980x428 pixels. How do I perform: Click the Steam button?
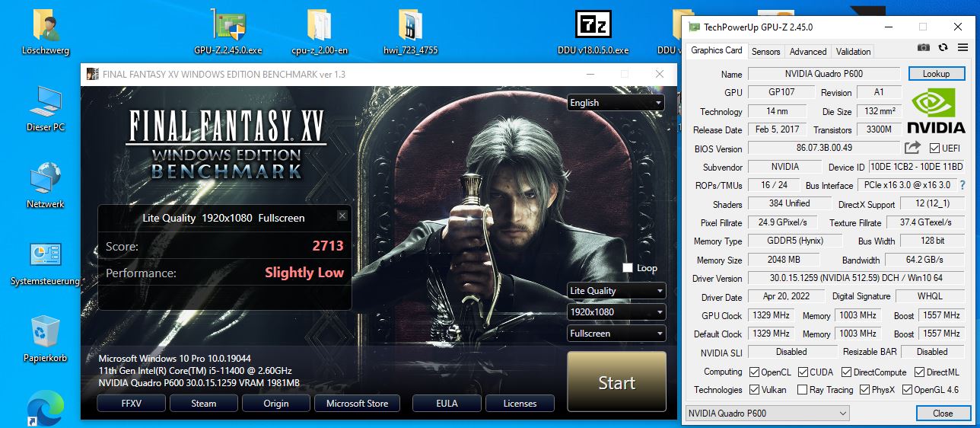click(203, 404)
